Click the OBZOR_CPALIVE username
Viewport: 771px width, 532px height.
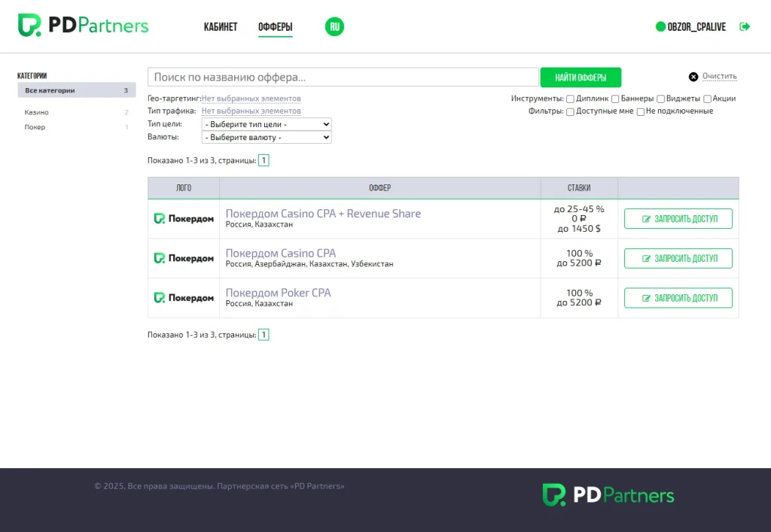pyautogui.click(x=696, y=27)
